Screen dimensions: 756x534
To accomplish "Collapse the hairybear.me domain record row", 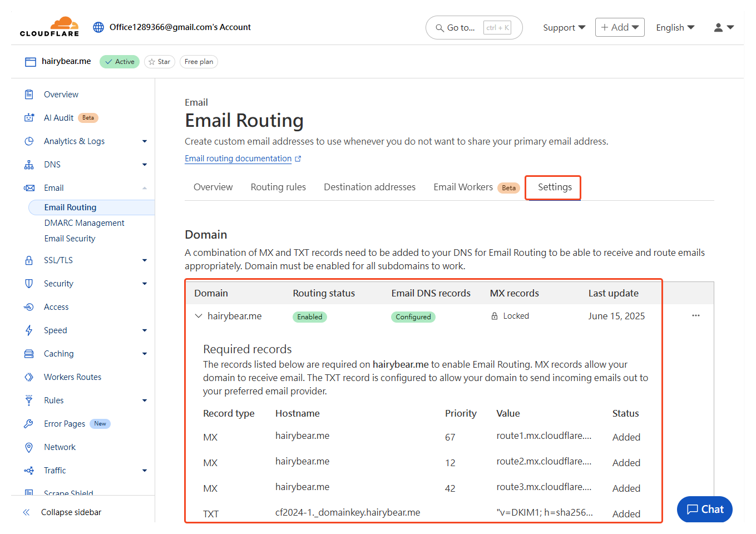I will 199,315.
